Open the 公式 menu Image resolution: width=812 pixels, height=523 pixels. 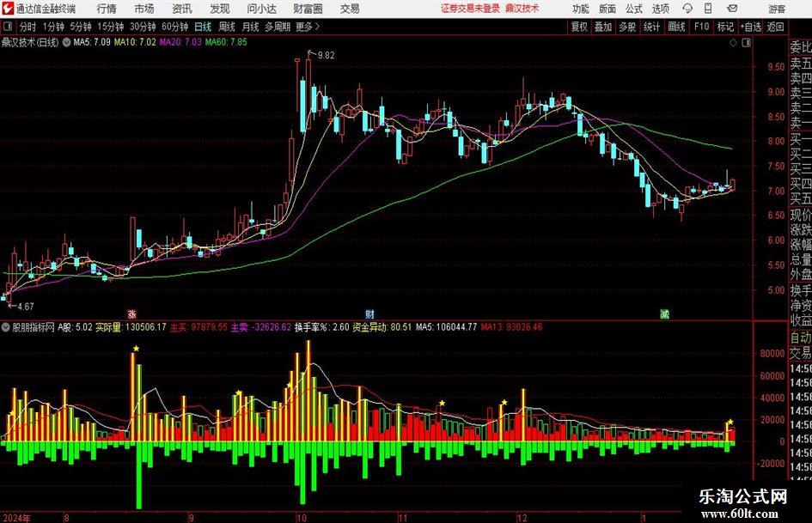coord(633,9)
